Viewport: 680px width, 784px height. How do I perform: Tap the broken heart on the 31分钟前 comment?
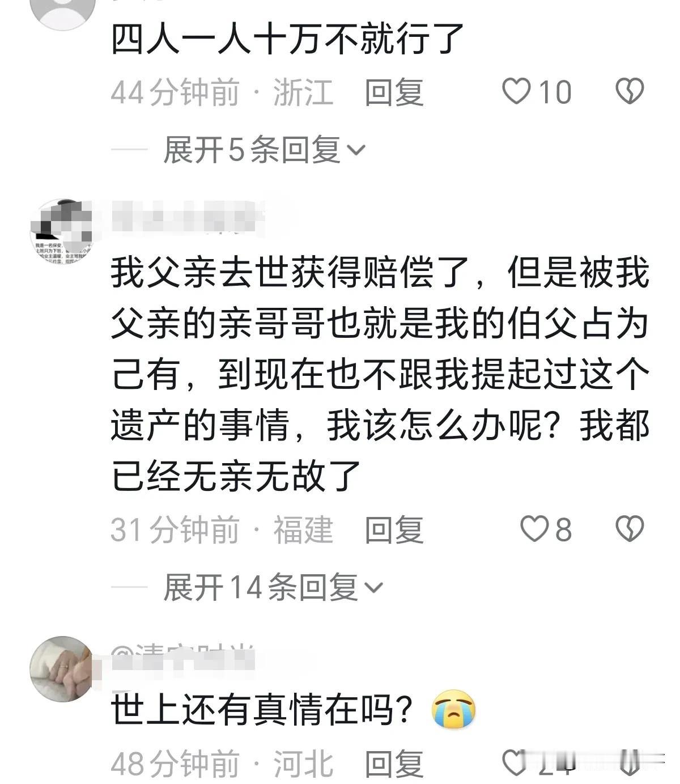click(630, 529)
